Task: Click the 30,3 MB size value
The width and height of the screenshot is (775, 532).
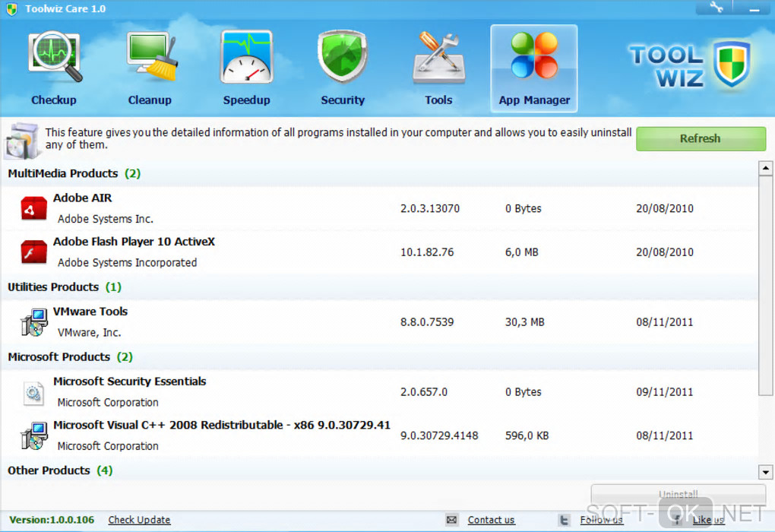Action: tap(524, 322)
